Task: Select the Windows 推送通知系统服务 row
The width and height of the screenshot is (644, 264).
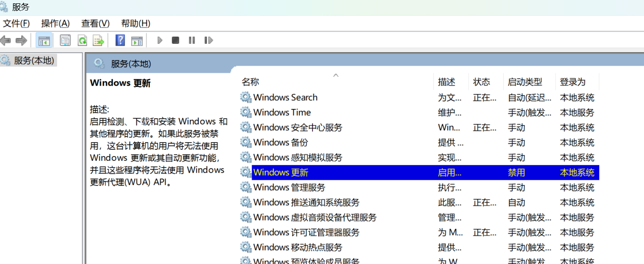Action: (419, 202)
